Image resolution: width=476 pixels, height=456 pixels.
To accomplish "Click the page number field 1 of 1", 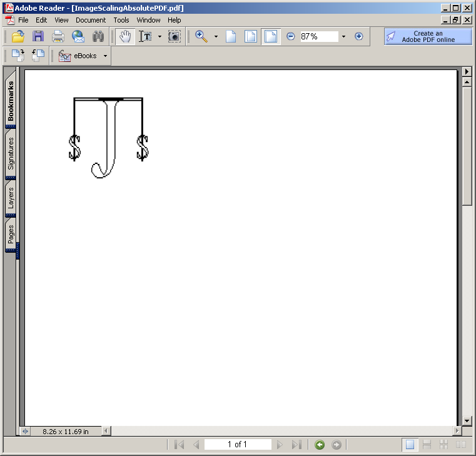I will coord(238,445).
